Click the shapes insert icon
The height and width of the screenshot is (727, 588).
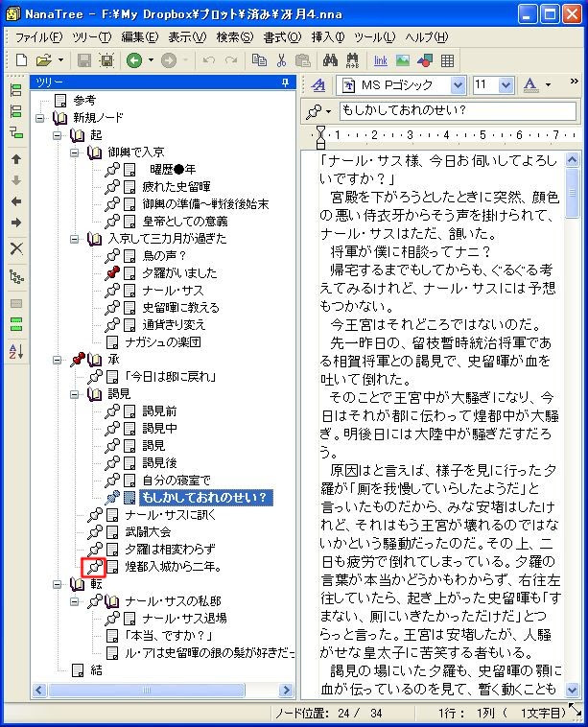pos(425,60)
